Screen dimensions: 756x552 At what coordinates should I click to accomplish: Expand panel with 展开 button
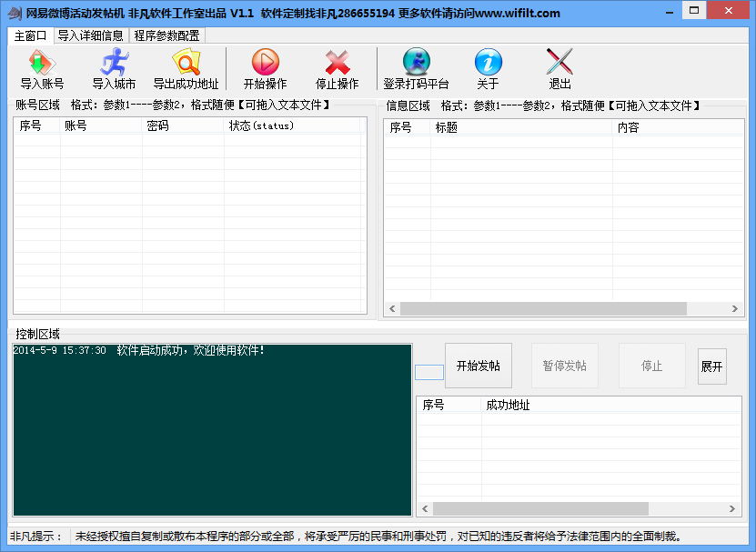(x=712, y=366)
